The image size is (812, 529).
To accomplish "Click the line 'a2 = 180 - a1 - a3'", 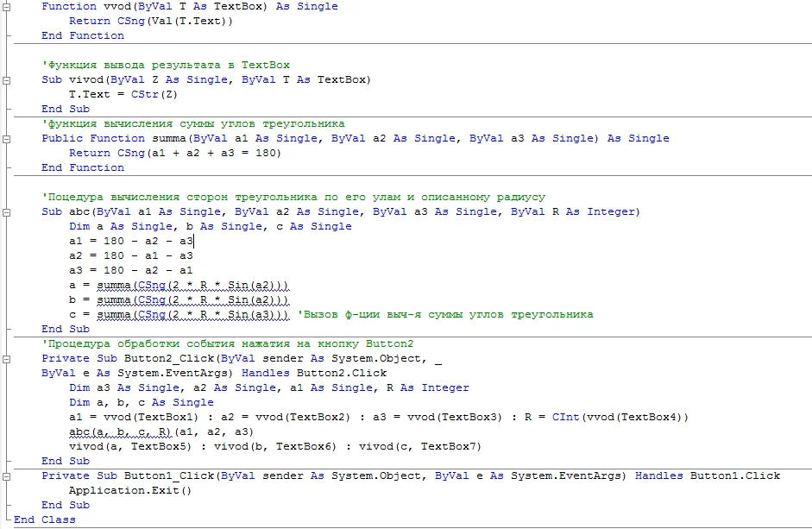I will point(131,256).
